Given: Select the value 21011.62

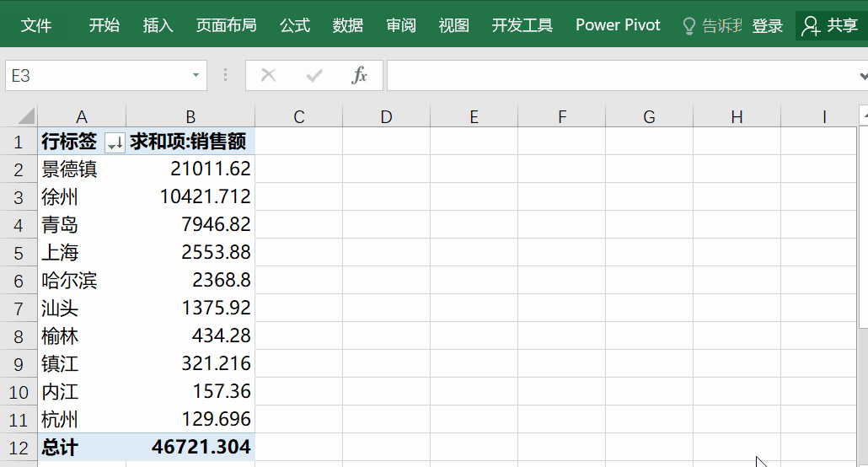Looking at the screenshot, I should (190, 169).
